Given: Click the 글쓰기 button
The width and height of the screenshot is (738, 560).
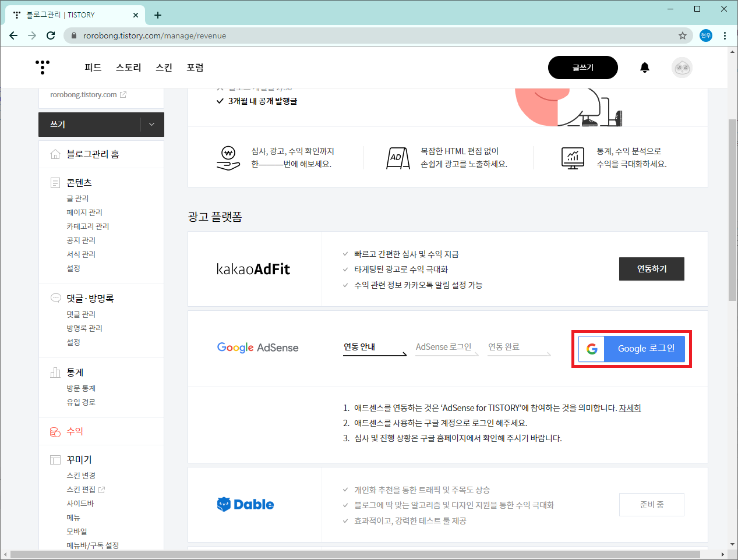Looking at the screenshot, I should (583, 68).
